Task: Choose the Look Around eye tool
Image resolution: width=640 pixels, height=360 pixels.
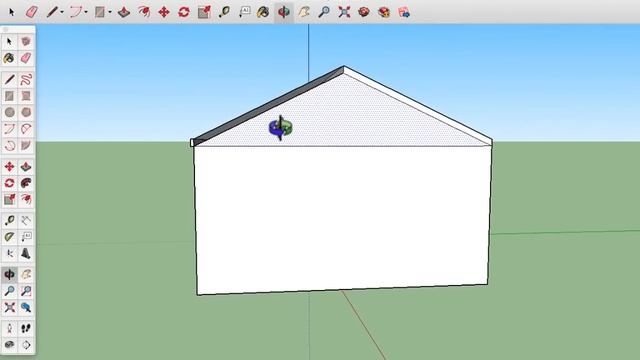Action: (10, 345)
